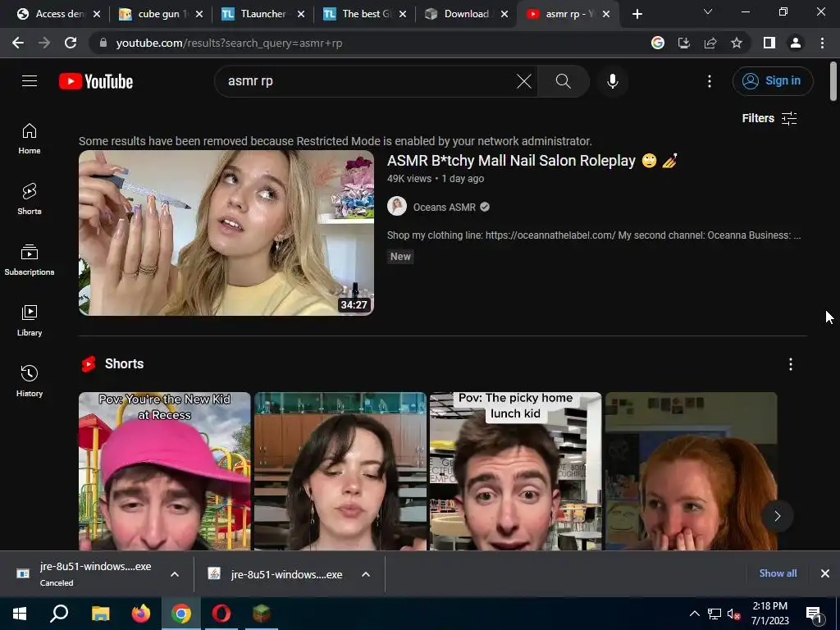Play the 'New Kid at Recess' short
Viewport: 840px width, 630px height.
[164, 471]
